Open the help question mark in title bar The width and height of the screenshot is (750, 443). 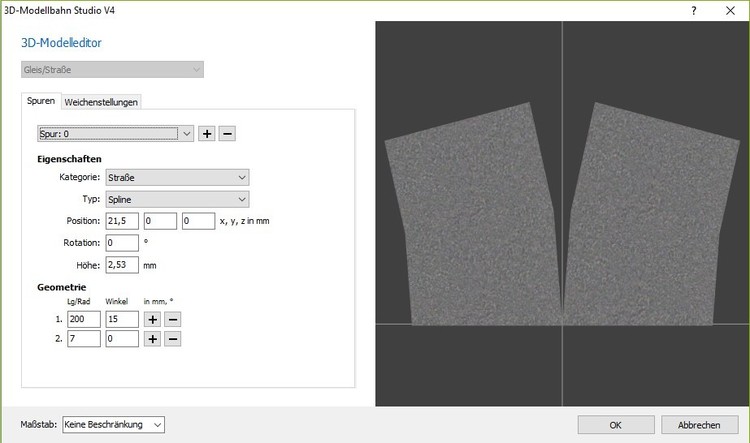[694, 11]
